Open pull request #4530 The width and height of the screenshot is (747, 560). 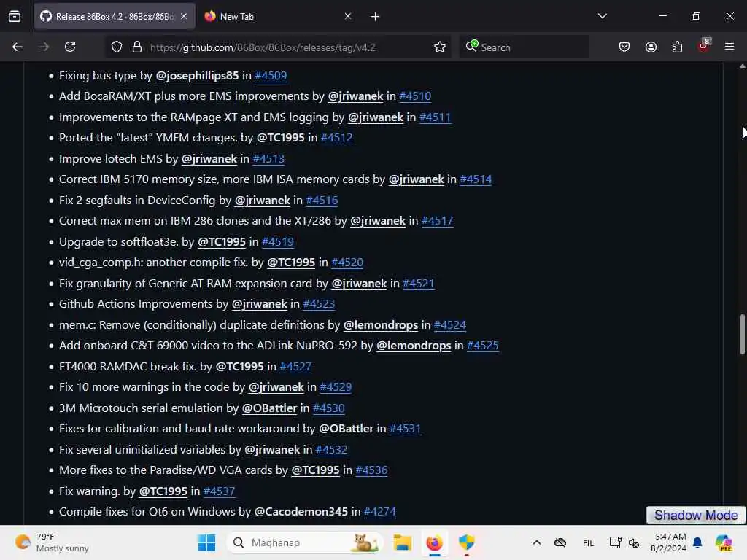pyautogui.click(x=329, y=408)
